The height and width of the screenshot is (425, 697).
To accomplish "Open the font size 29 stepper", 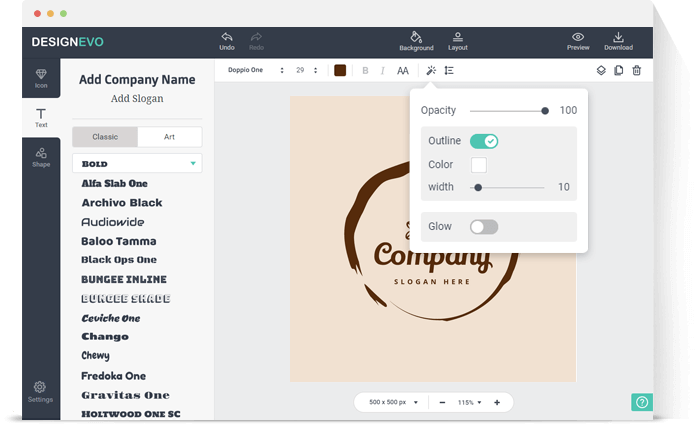I will pyautogui.click(x=307, y=70).
